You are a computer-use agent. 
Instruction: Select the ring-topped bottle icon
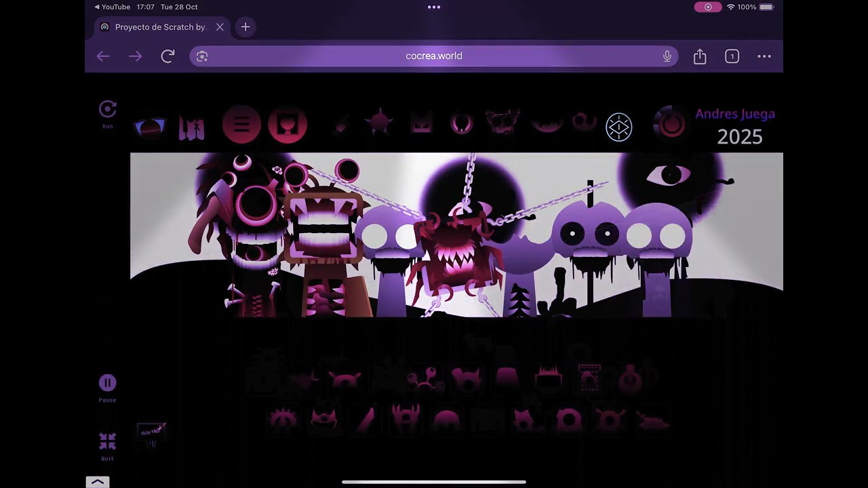coord(630,380)
